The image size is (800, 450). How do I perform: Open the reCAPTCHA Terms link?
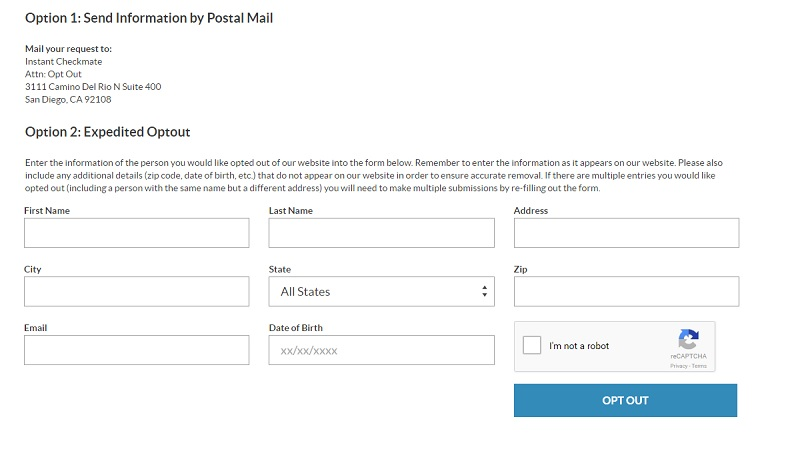[x=699, y=366]
